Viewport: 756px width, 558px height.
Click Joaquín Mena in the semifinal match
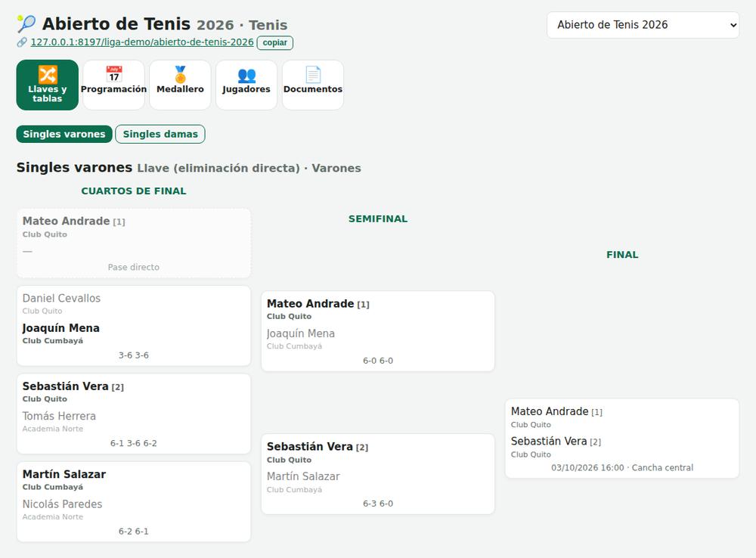(x=301, y=333)
